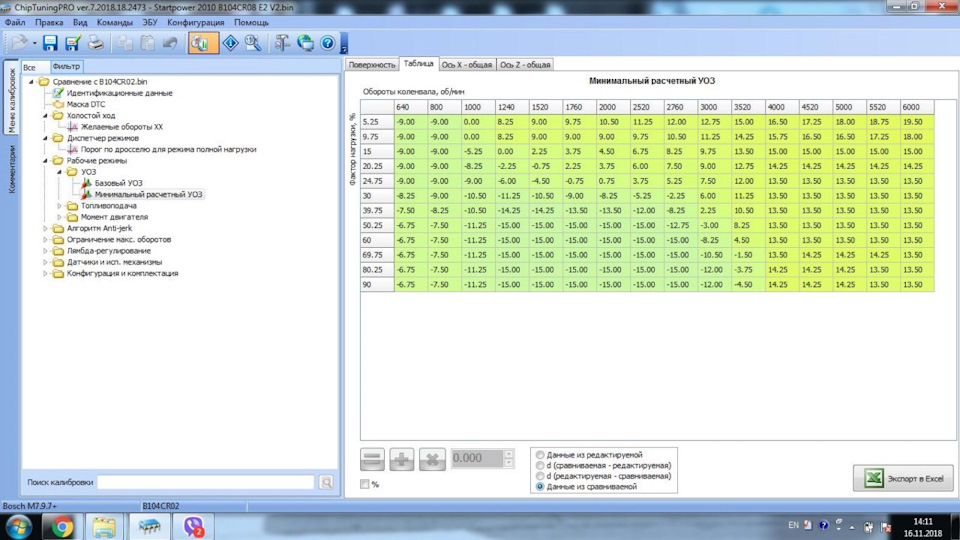Click the Copy toolbar icon
Viewport: 960px width, 540px height.
(x=126, y=43)
